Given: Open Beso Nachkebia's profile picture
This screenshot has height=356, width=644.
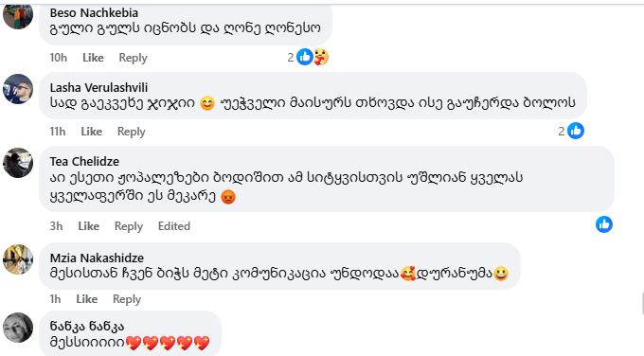Looking at the screenshot, I should (x=18, y=14).
